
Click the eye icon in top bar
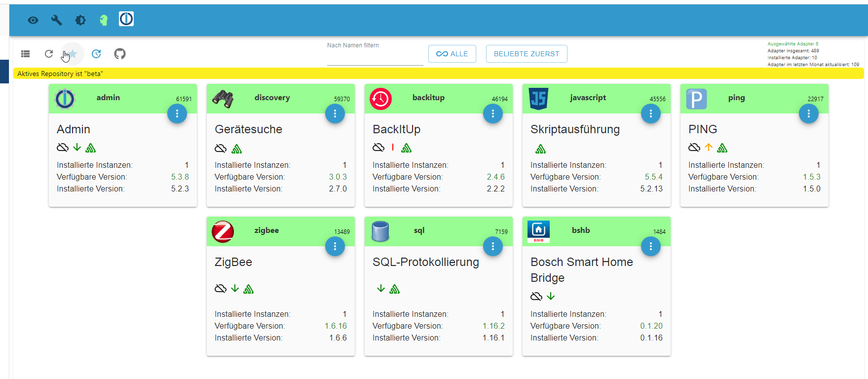33,20
